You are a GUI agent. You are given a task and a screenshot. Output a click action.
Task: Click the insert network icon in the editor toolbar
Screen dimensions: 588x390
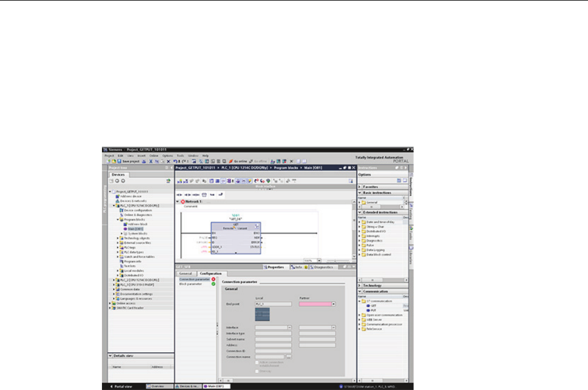tap(180, 181)
